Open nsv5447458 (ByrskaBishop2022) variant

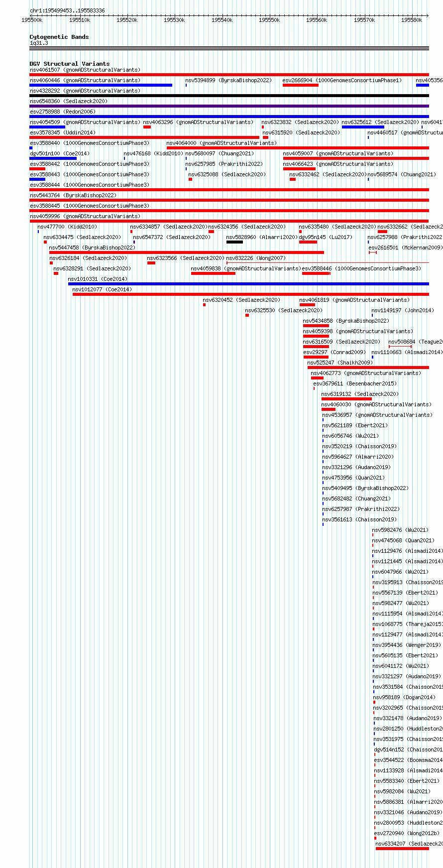tap(92, 248)
